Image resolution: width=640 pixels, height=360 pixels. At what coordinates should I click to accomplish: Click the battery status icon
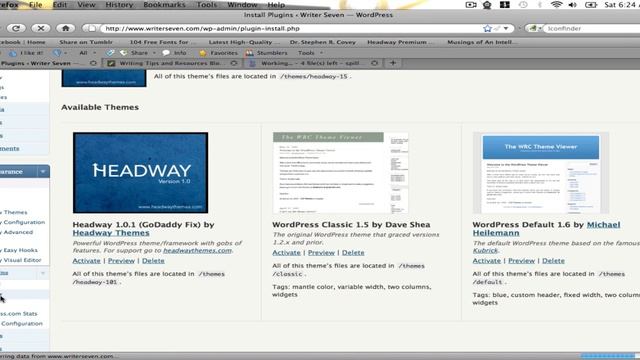(x=591, y=5)
